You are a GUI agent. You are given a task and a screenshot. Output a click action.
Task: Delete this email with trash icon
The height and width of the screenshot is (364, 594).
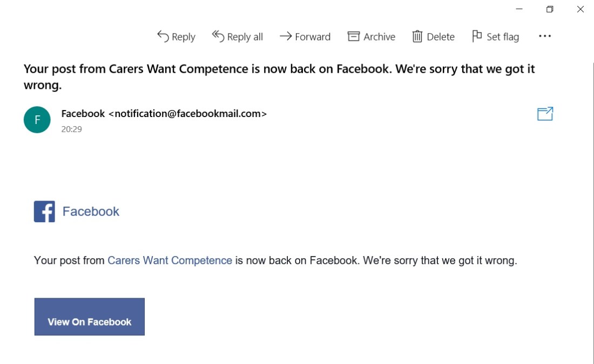pyautogui.click(x=417, y=37)
